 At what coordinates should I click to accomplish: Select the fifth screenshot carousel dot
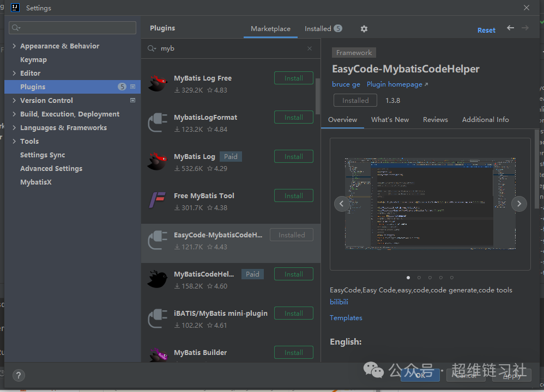(452, 278)
